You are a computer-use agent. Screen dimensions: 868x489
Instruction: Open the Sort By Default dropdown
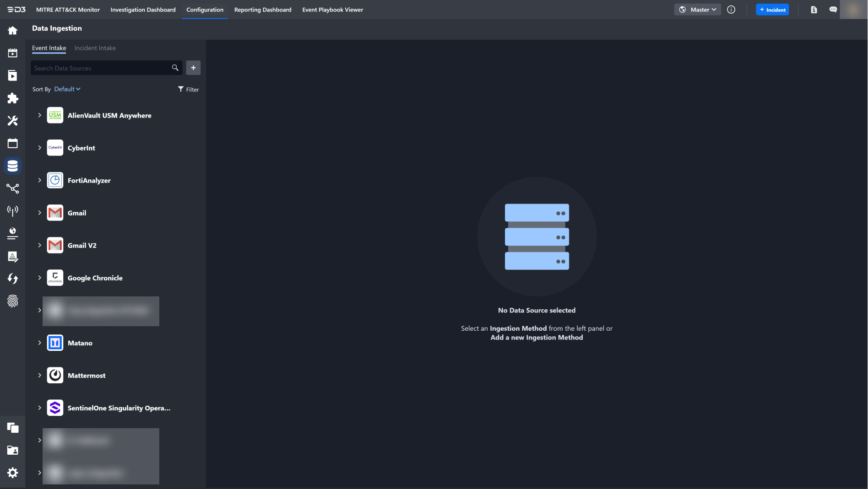point(67,89)
